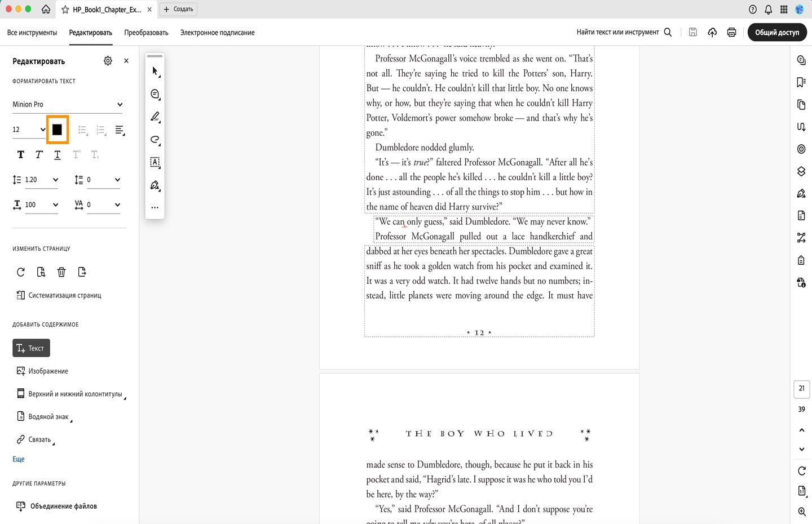
Task: Open the help menu icon
Action: 753,9
